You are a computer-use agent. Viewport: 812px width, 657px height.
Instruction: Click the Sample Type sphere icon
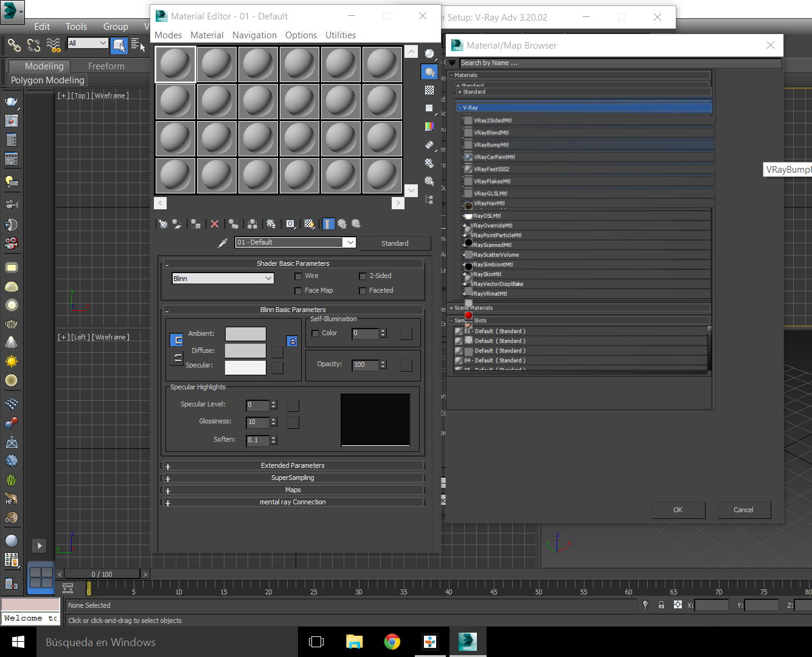pyautogui.click(x=429, y=54)
